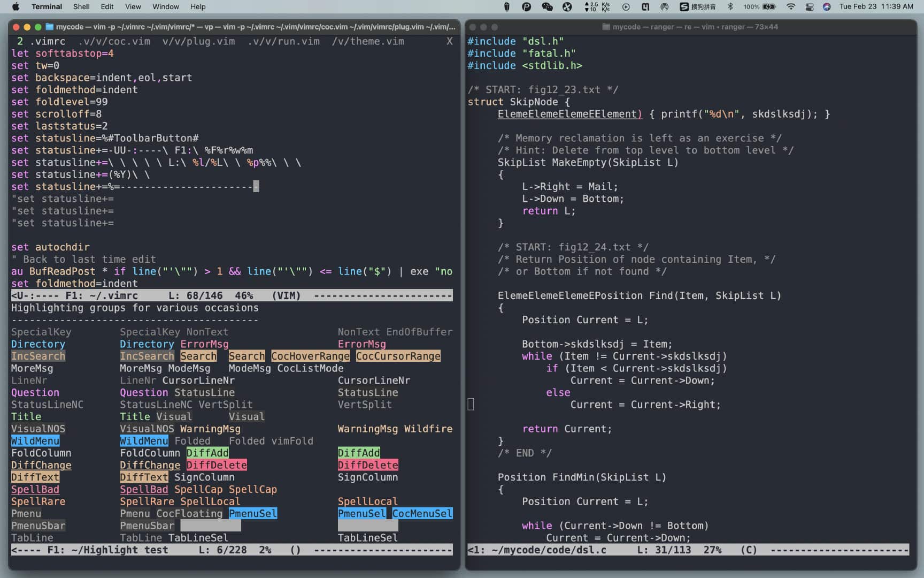Open the Edit menu

pyautogui.click(x=107, y=6)
